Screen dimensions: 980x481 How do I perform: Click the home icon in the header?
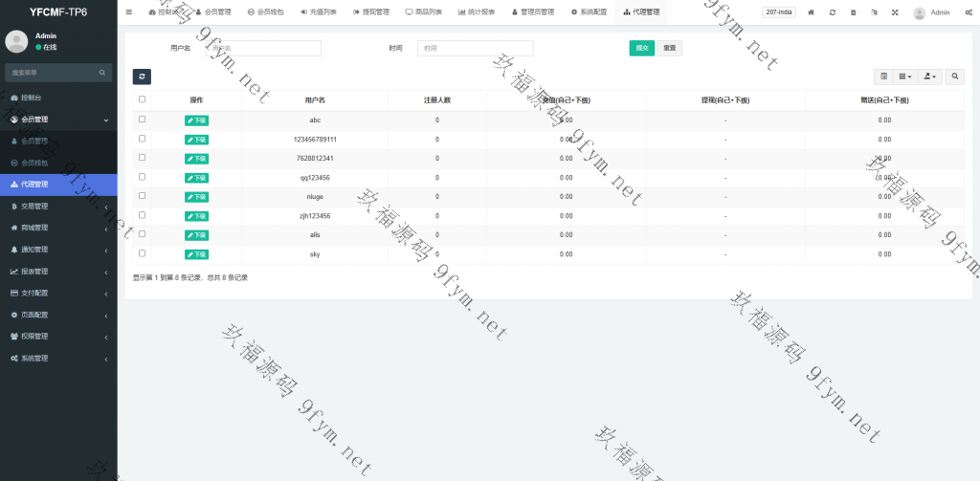tap(812, 12)
